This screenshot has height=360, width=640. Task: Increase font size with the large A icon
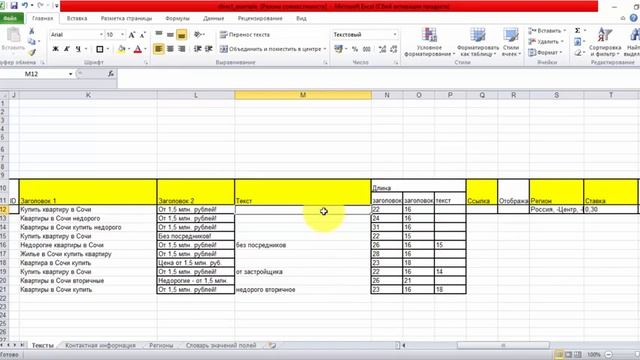coord(132,35)
